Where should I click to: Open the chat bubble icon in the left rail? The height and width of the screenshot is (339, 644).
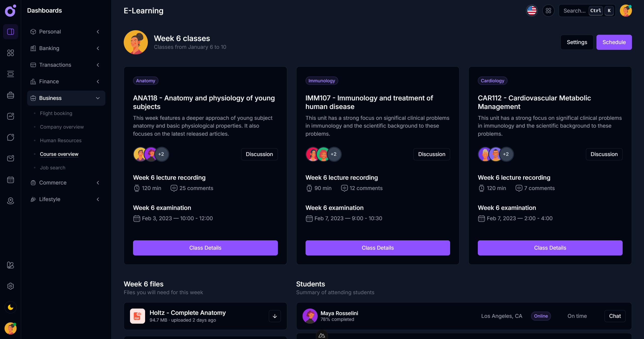[x=10, y=137]
